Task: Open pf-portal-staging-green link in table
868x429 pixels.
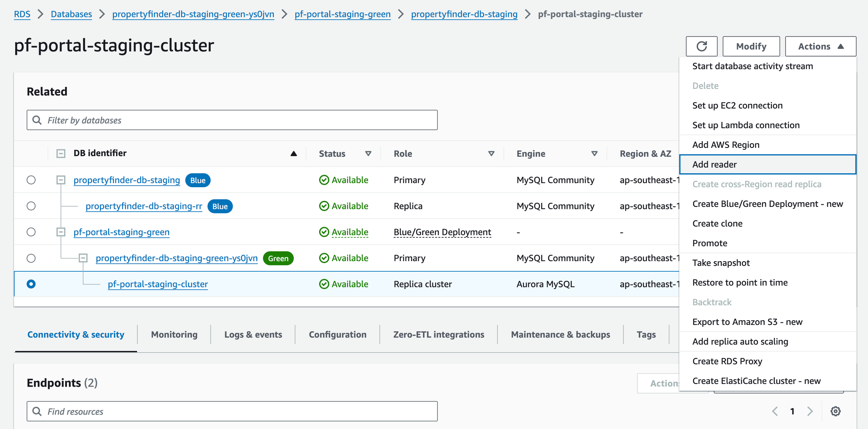Action: coord(121,232)
